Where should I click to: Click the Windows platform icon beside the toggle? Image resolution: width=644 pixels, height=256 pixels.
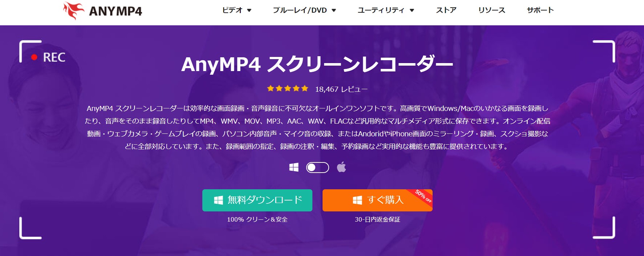294,167
